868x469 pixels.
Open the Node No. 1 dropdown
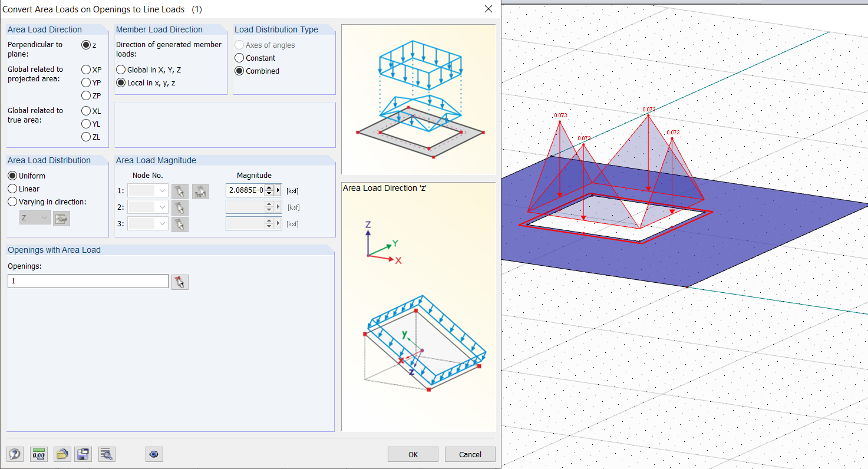tap(163, 190)
